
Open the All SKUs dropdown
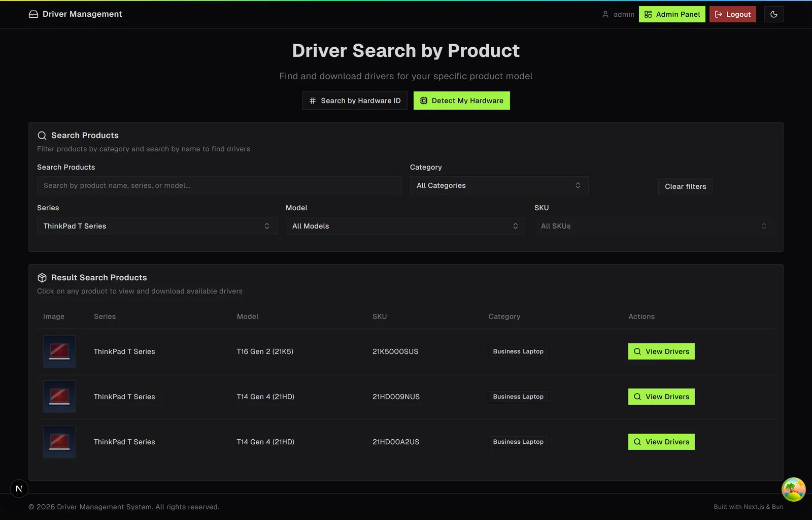tap(655, 226)
